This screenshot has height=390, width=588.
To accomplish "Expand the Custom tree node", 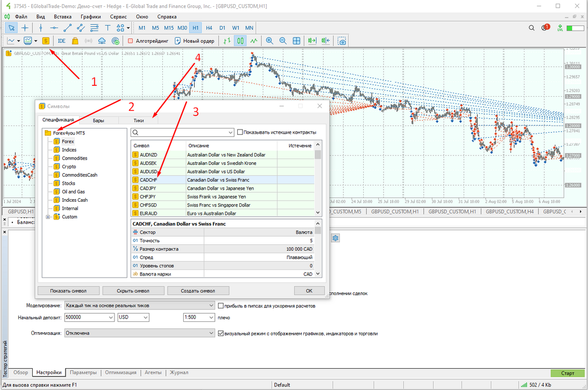I will (48, 217).
